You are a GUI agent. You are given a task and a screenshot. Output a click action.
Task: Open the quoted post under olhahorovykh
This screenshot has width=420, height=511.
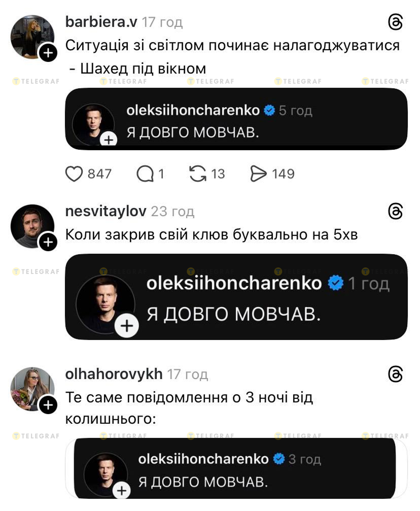click(x=234, y=469)
